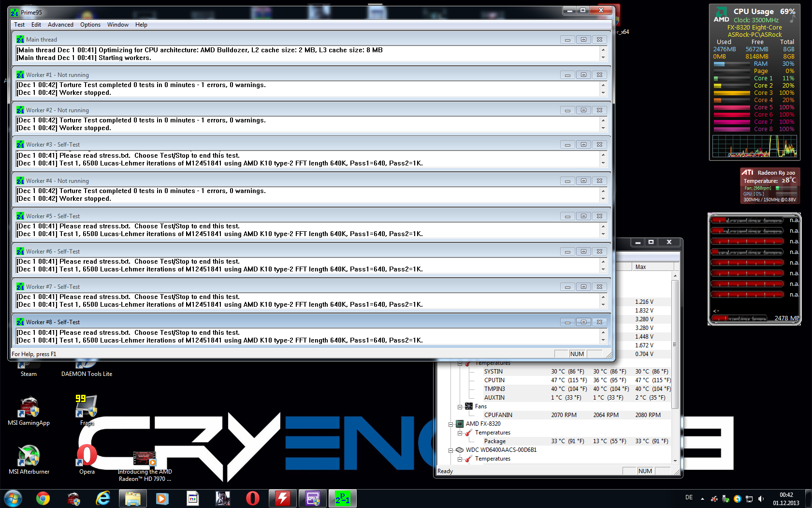Maximize the Worker #1 child window
This screenshot has height=508, width=812.
583,75
